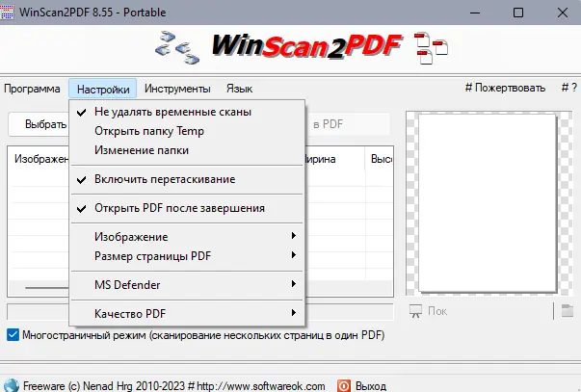
Task: Click the '# Пожертвовать' link
Action: [505, 88]
